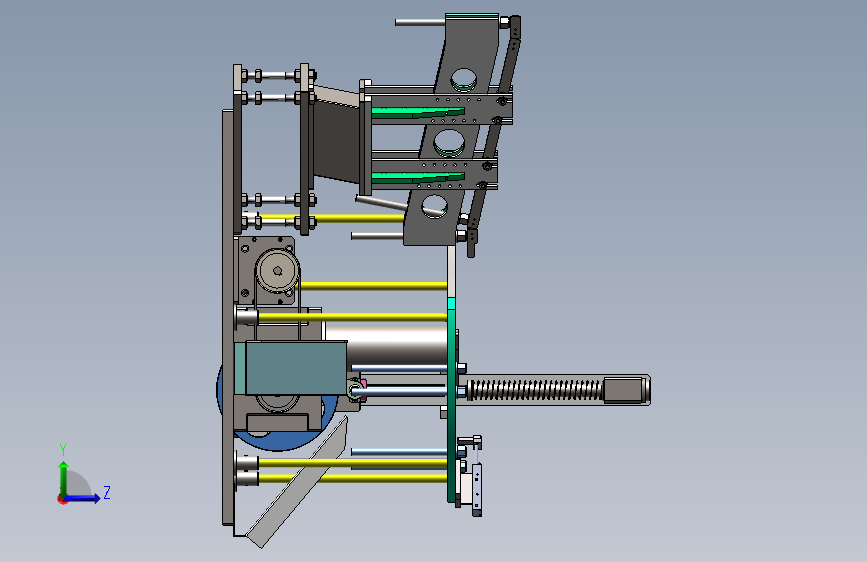Select the coil spring on the right shaft
Viewport: 867px width, 562px height.
[x=535, y=389]
